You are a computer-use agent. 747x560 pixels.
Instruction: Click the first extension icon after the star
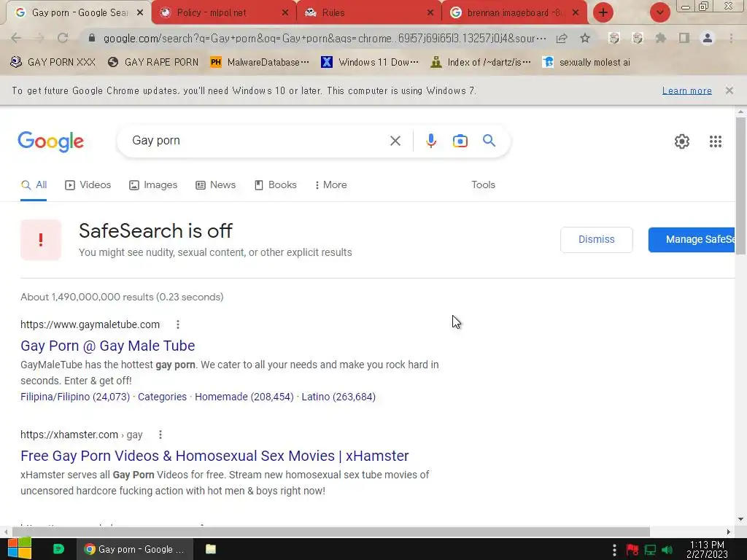[614, 38]
